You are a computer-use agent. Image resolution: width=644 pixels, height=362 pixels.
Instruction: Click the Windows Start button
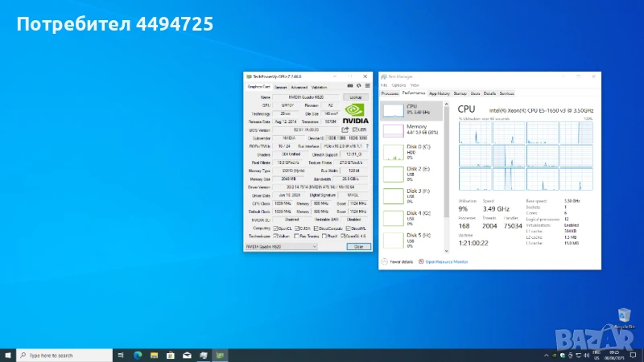coord(7,355)
